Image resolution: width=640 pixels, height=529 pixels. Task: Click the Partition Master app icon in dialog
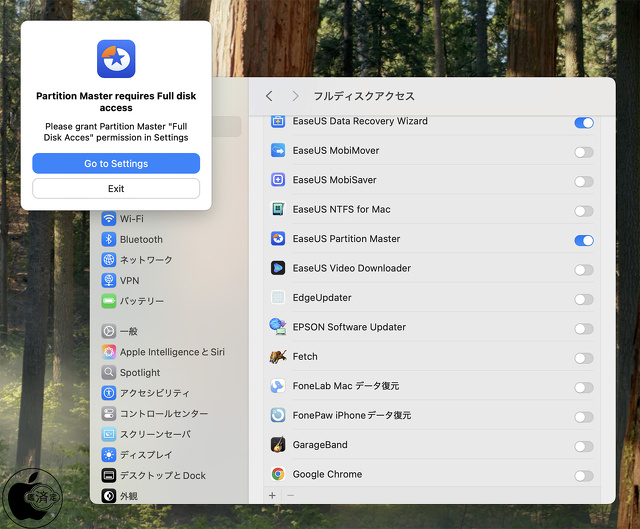pos(116,59)
